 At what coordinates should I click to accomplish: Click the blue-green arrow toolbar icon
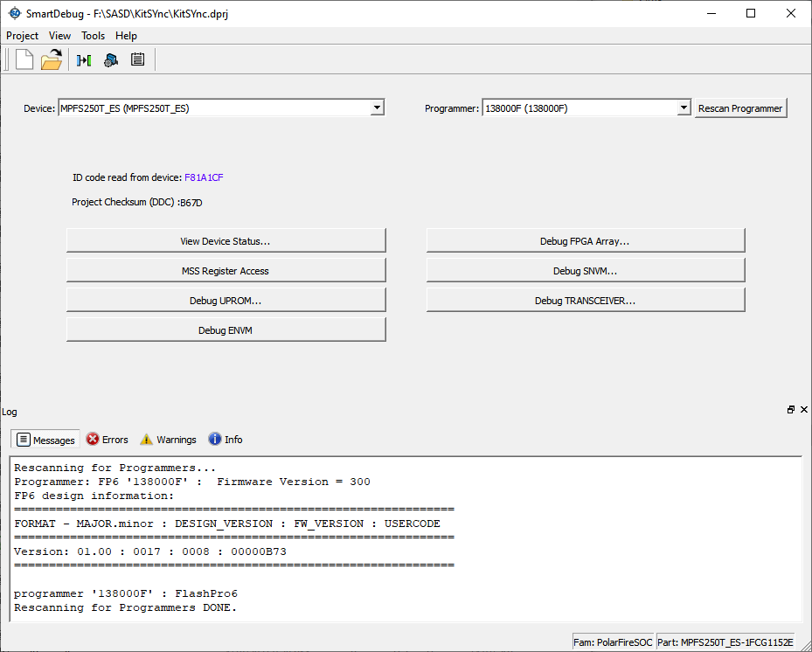[84, 59]
